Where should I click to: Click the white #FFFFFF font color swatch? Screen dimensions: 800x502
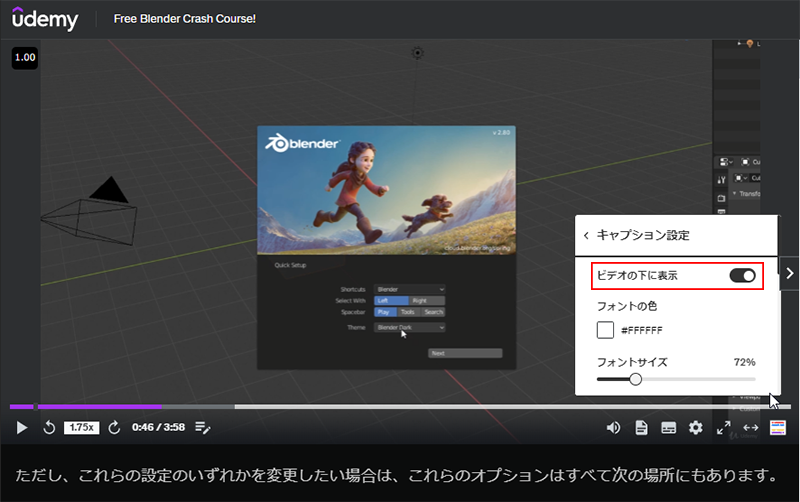pyautogui.click(x=605, y=330)
